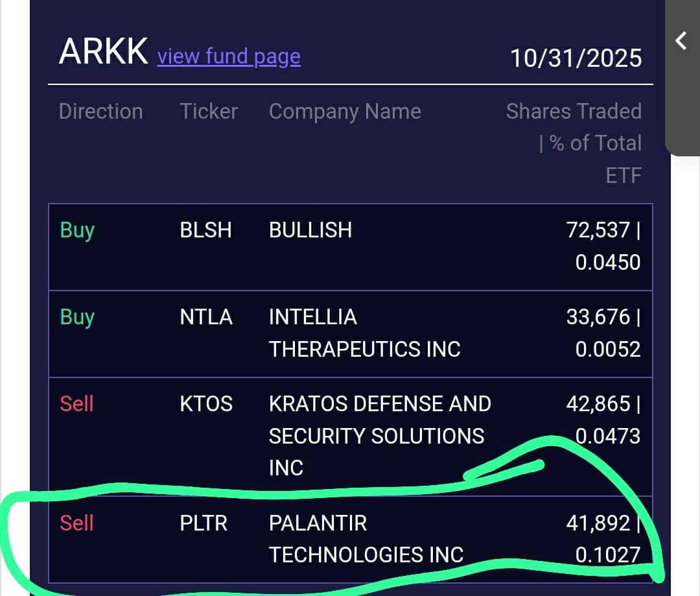Select the 10/31/2025 date label
This screenshot has width=700, height=596.
(x=576, y=58)
